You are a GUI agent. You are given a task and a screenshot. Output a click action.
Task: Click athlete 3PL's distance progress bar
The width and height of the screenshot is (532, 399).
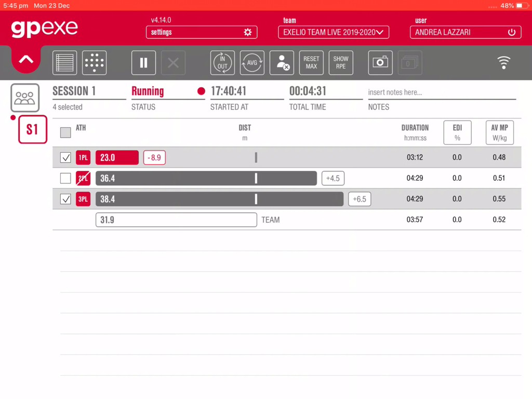pyautogui.click(x=218, y=199)
